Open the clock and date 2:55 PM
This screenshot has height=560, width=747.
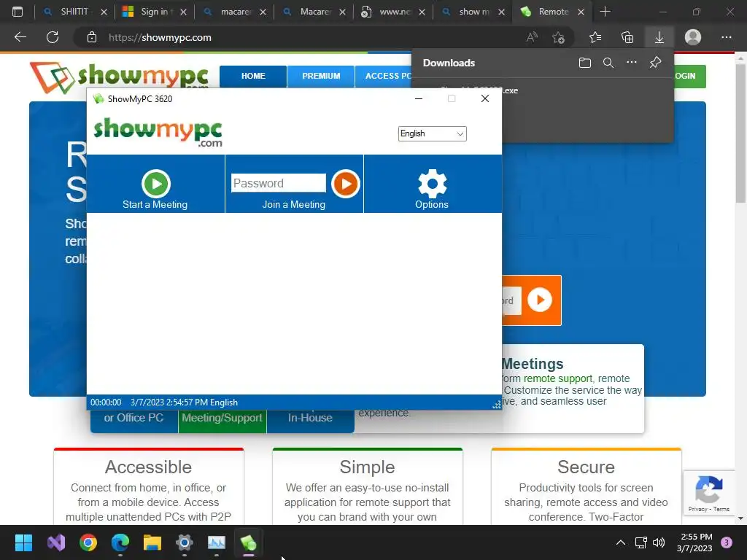(694, 542)
